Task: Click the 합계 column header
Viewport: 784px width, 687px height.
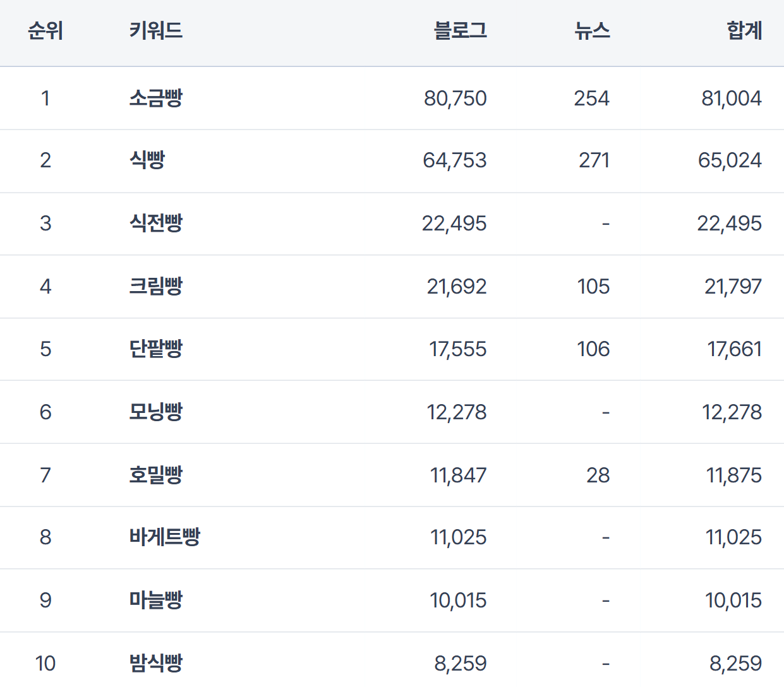Action: tap(744, 30)
